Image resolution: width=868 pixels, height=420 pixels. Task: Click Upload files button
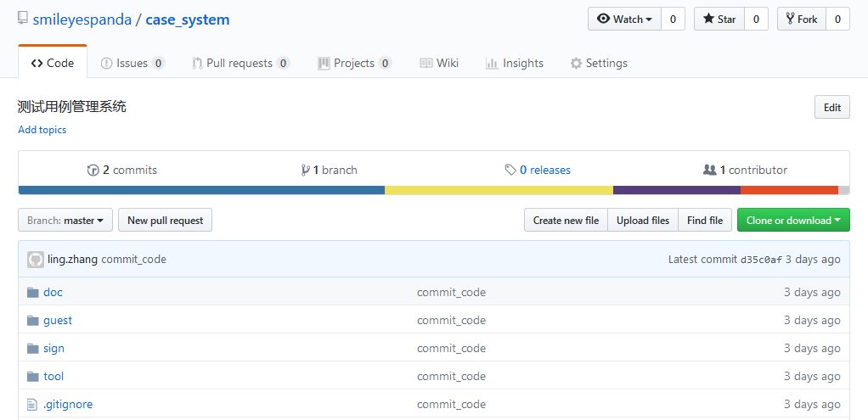(643, 221)
